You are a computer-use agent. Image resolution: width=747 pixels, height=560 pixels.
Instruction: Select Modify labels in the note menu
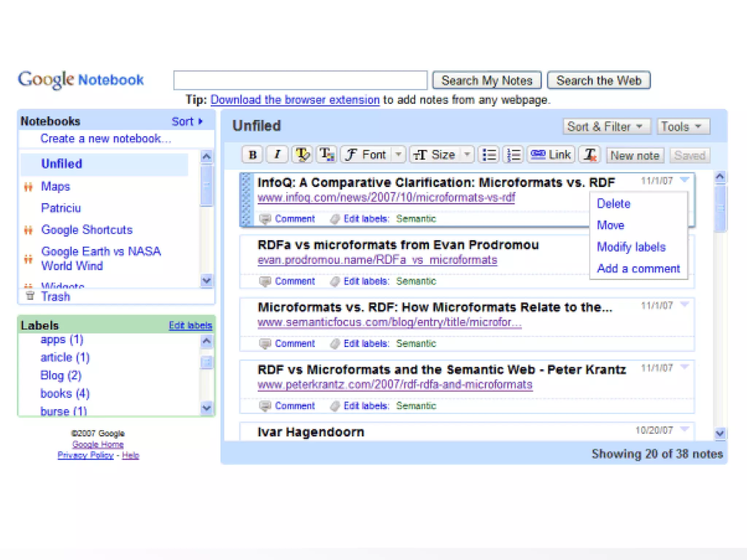[631, 247]
